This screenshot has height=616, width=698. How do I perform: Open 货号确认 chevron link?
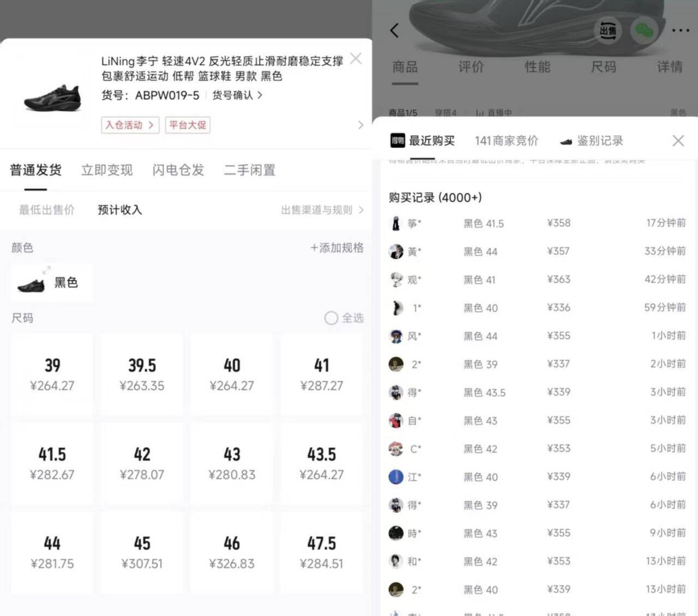click(x=237, y=95)
